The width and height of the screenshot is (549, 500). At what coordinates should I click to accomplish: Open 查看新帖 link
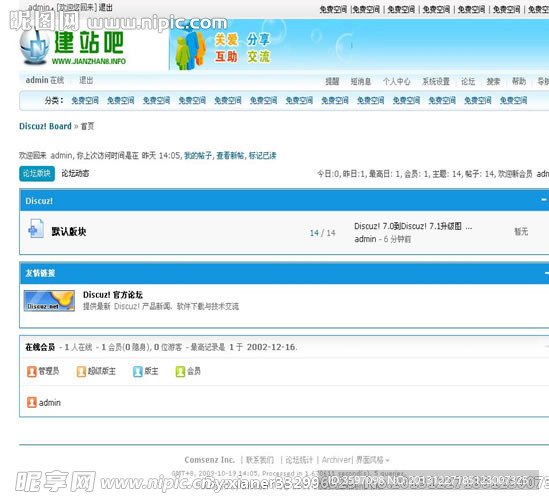230,155
